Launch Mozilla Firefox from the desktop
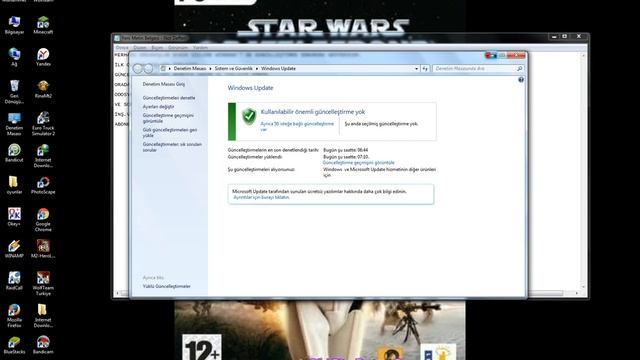 point(14,316)
